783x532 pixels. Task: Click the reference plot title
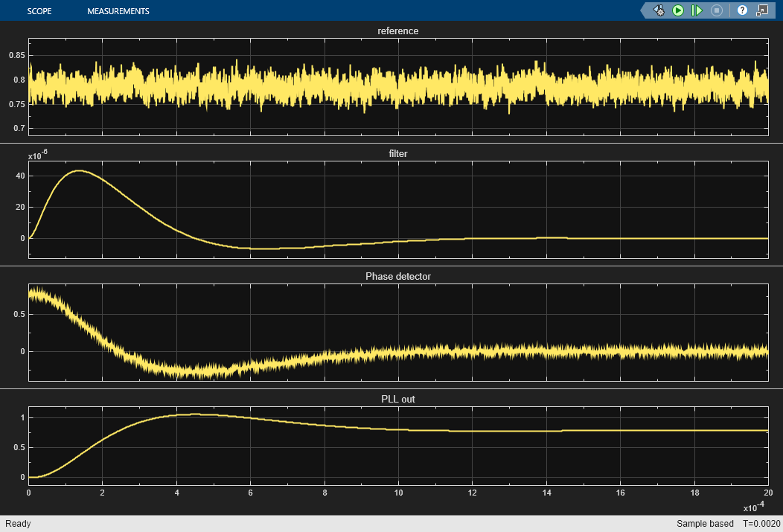[397, 31]
